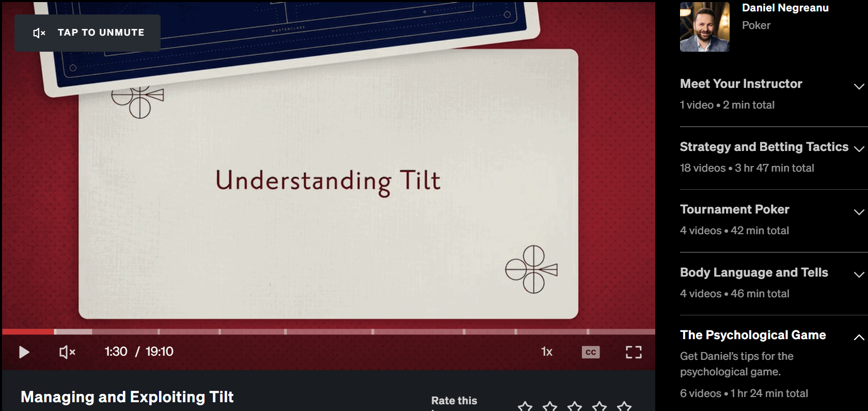
Task: Select the Body Language and Tells heading
Action: point(754,272)
